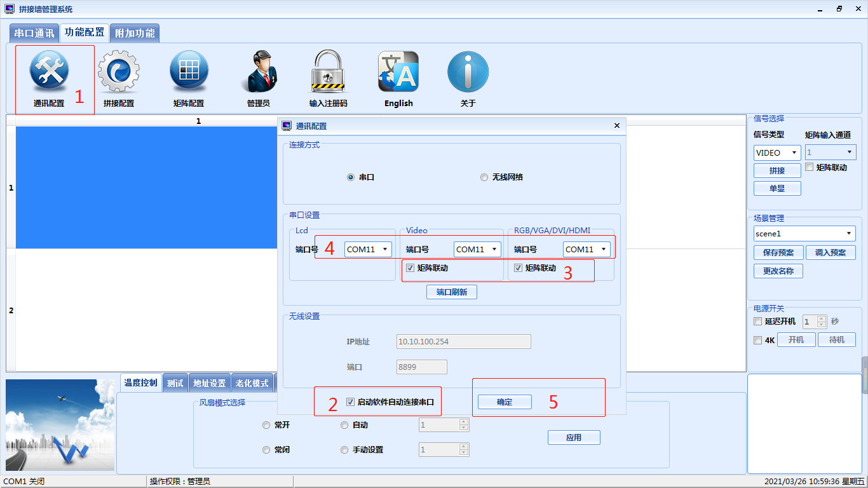Click the 确定 button
The image size is (868, 488).
(x=505, y=402)
